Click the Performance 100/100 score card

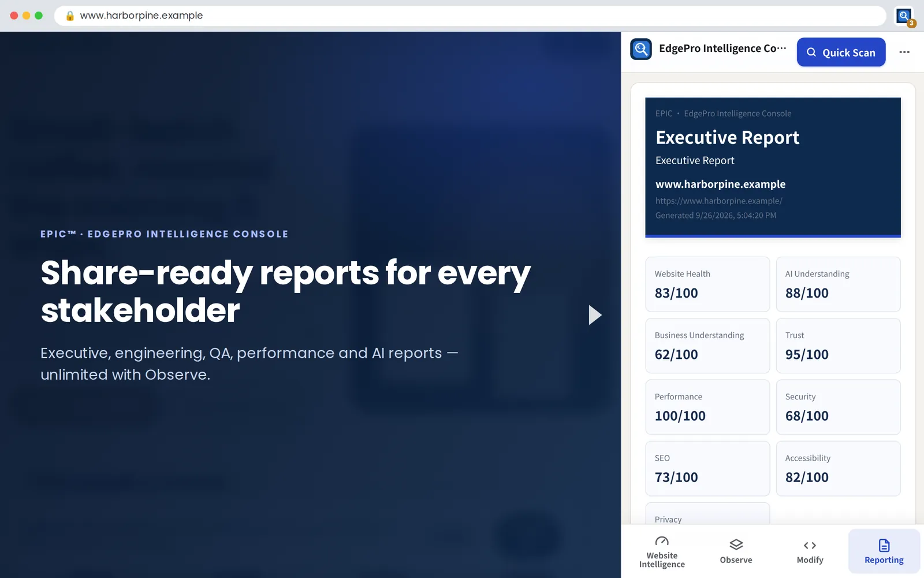(707, 407)
